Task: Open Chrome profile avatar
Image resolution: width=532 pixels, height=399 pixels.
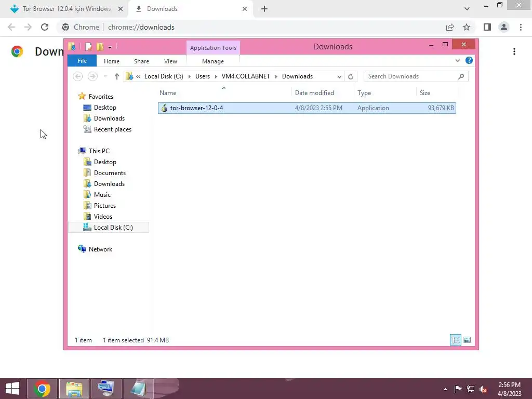Action: 504,27
